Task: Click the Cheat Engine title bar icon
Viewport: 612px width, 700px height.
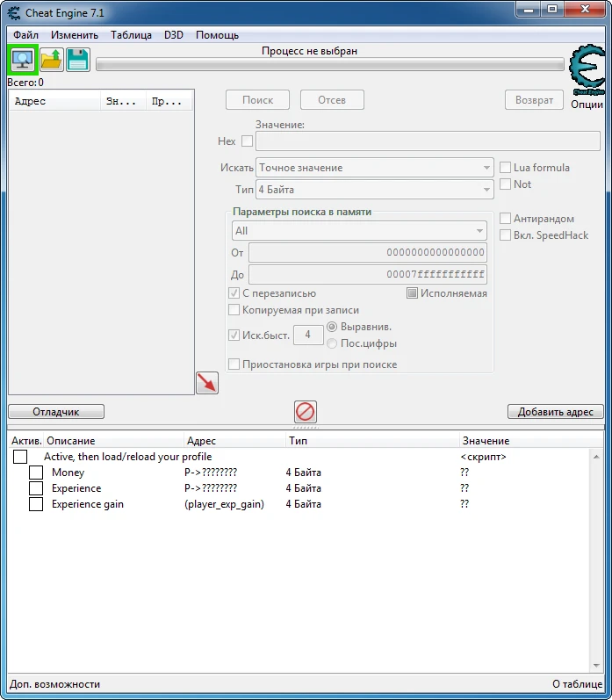Action: coord(14,13)
